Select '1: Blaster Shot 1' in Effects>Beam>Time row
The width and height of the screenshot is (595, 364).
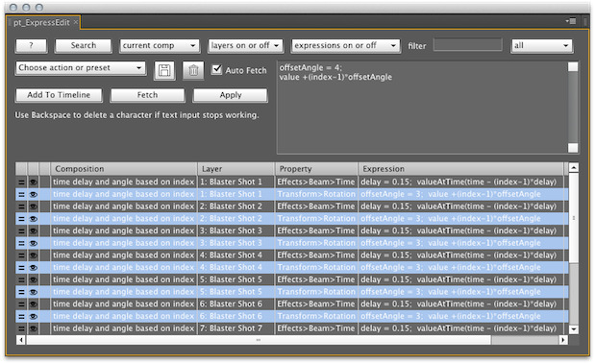pos(236,182)
